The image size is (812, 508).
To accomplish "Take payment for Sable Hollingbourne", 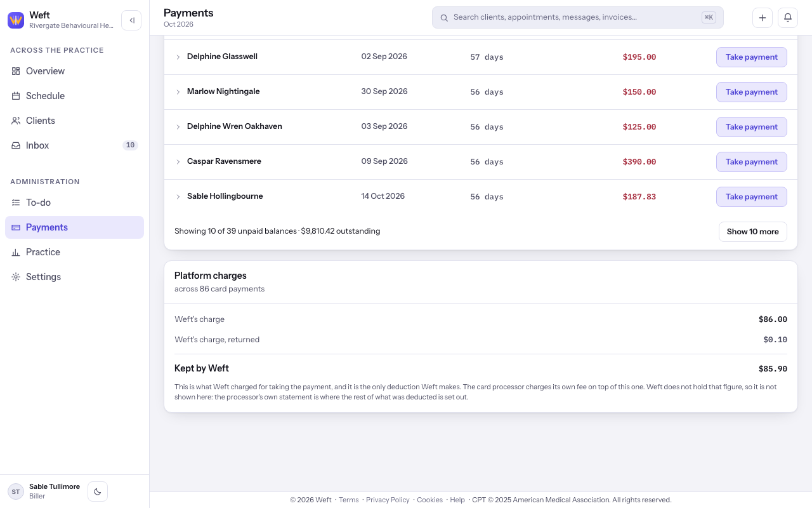I will pyautogui.click(x=752, y=197).
